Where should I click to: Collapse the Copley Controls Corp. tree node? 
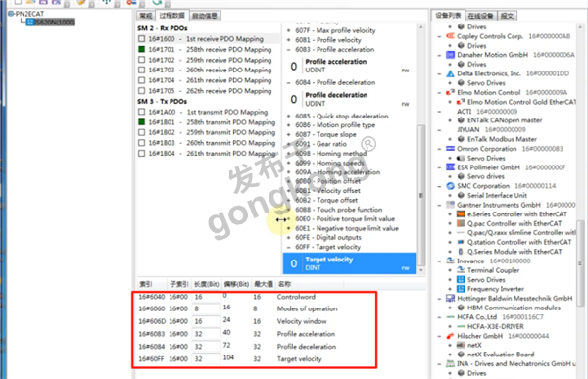click(x=439, y=36)
